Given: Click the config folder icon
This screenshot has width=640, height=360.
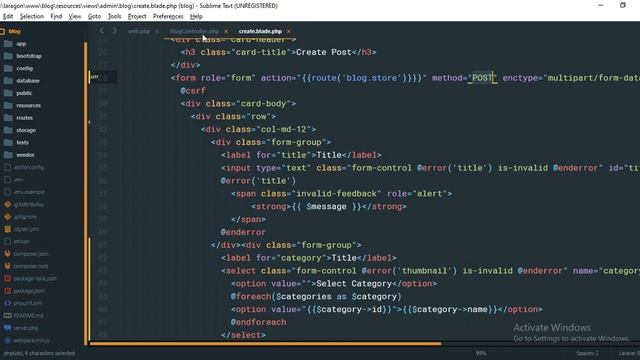Looking at the screenshot, I should click(8, 68).
